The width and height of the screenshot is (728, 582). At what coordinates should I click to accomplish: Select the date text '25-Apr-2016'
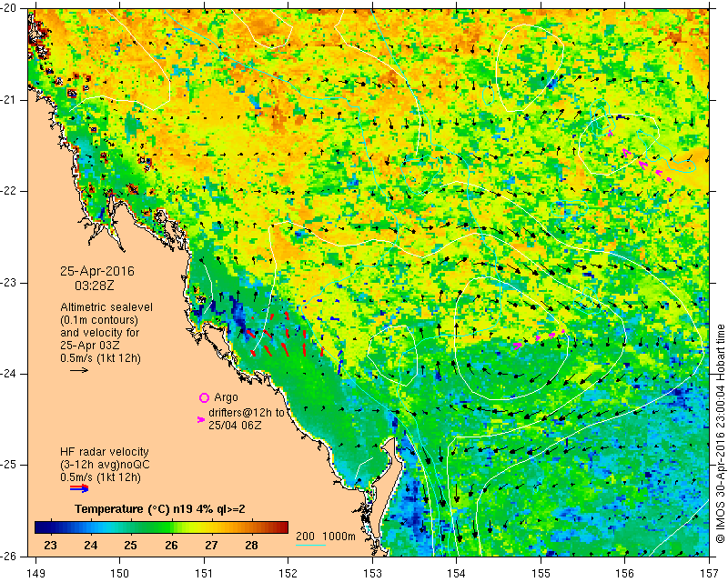(x=97, y=271)
